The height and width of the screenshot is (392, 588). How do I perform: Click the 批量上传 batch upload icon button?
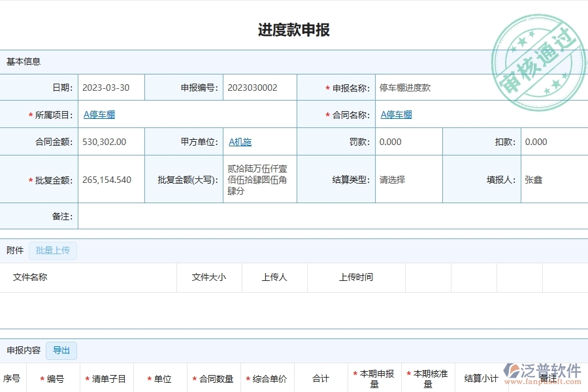[x=53, y=250]
